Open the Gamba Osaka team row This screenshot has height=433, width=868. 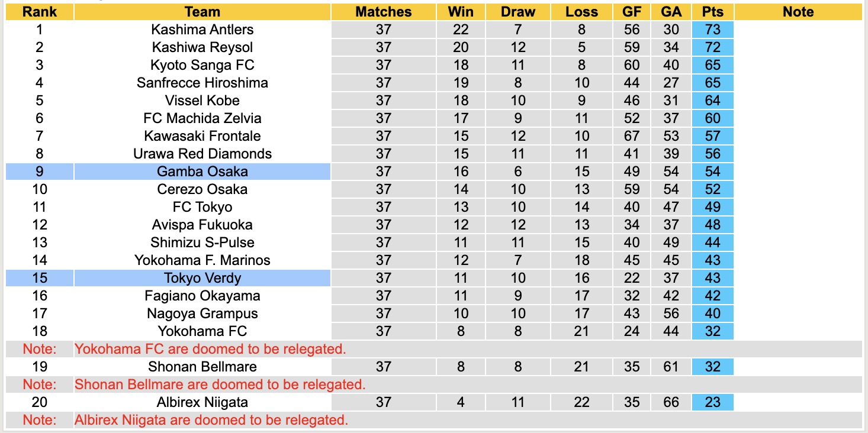coord(202,172)
